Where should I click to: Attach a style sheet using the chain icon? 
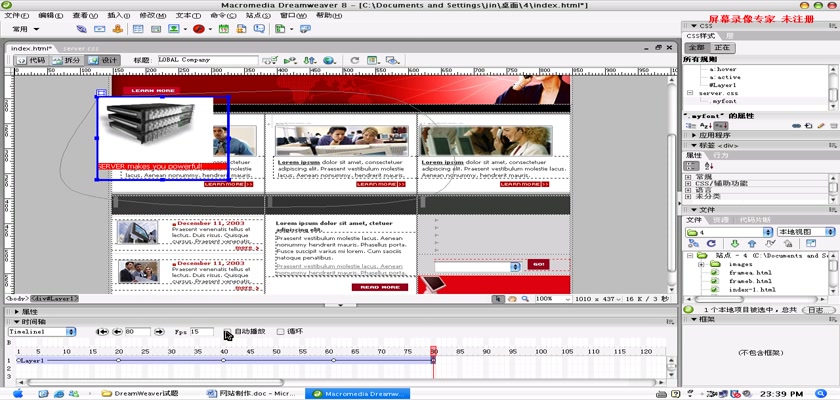[x=797, y=125]
